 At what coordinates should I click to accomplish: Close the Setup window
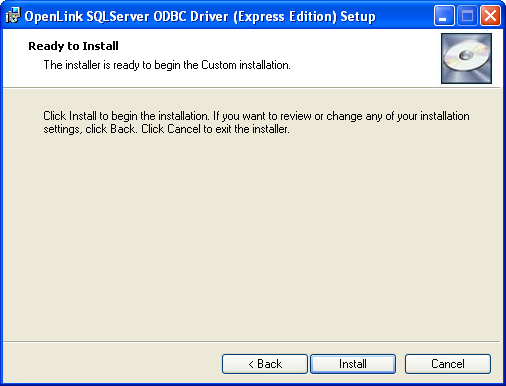pos(490,16)
